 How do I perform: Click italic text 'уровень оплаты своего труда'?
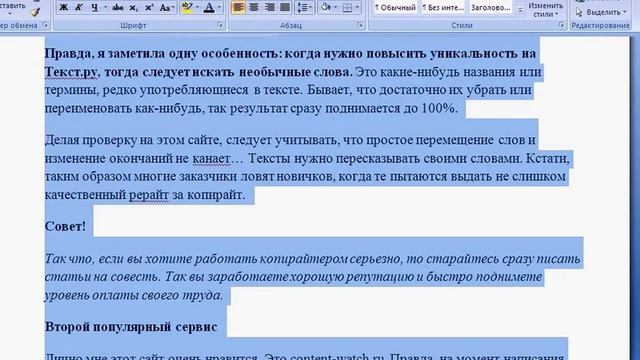133,295
